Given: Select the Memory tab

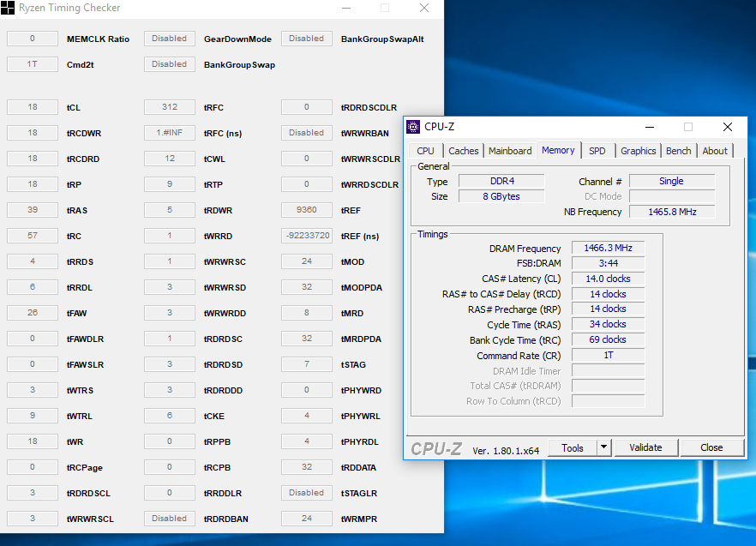Looking at the screenshot, I should click(558, 150).
